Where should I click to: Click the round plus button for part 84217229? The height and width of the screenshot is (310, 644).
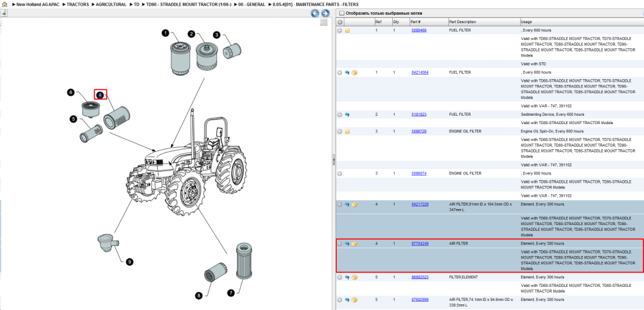click(339, 205)
